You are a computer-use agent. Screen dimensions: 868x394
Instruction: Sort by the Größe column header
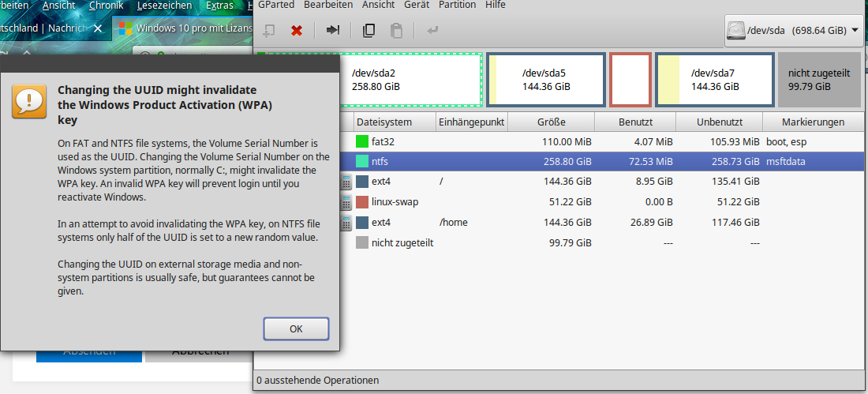(551, 122)
